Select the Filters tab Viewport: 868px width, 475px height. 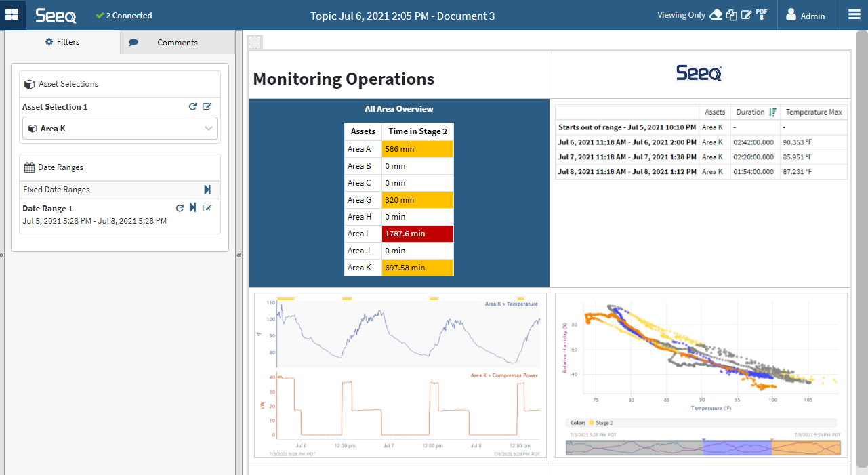[x=62, y=42]
